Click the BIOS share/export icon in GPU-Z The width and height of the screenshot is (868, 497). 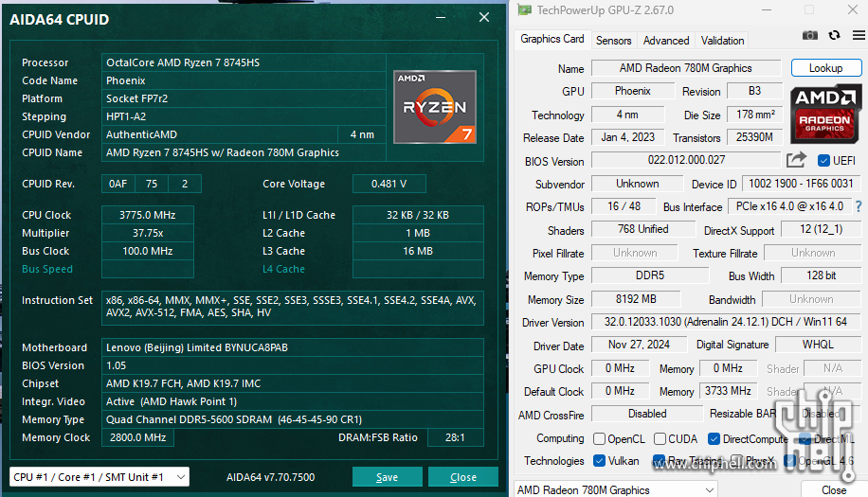click(x=796, y=160)
